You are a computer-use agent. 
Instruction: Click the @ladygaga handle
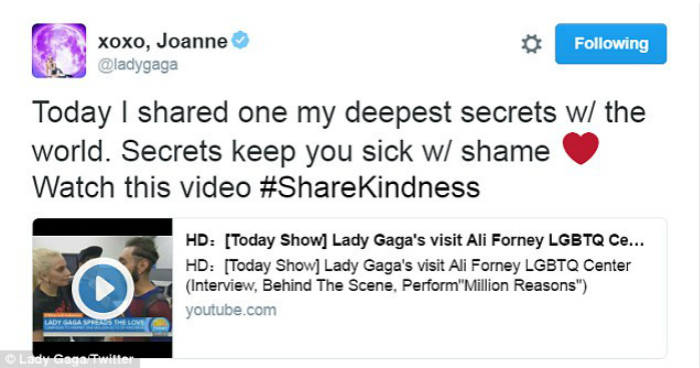tap(138, 65)
